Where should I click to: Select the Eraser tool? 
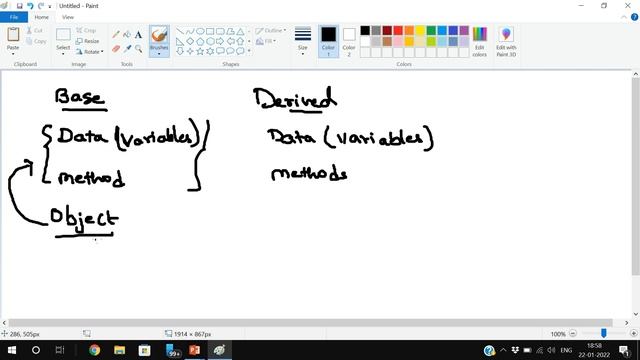(x=116, y=49)
